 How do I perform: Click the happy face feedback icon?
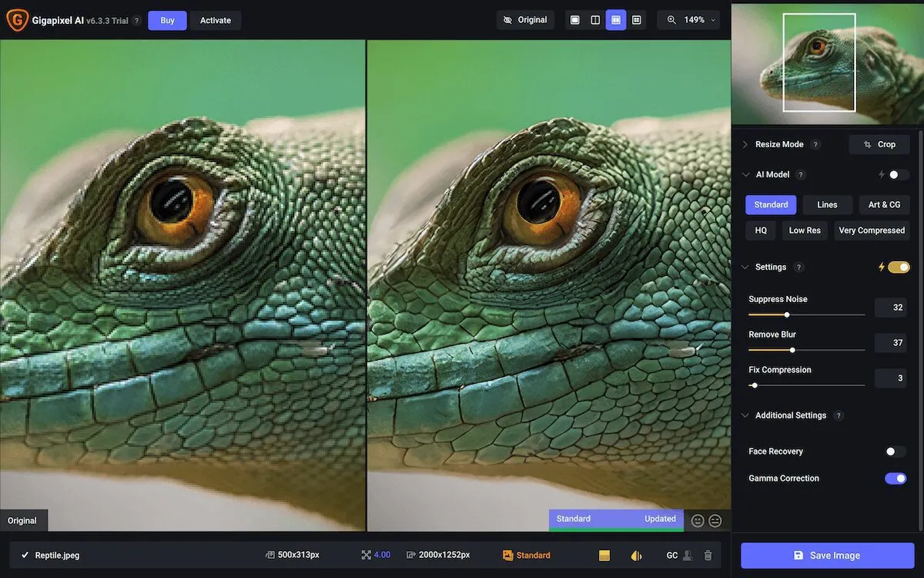698,520
